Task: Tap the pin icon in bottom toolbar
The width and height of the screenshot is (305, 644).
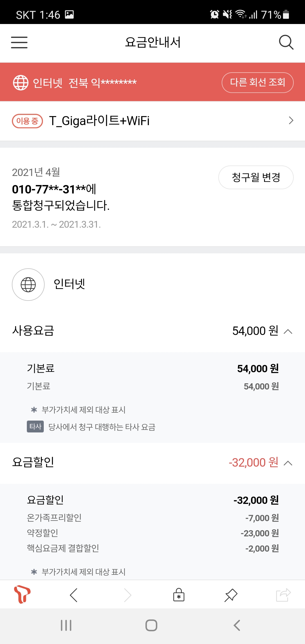Action: (231, 595)
